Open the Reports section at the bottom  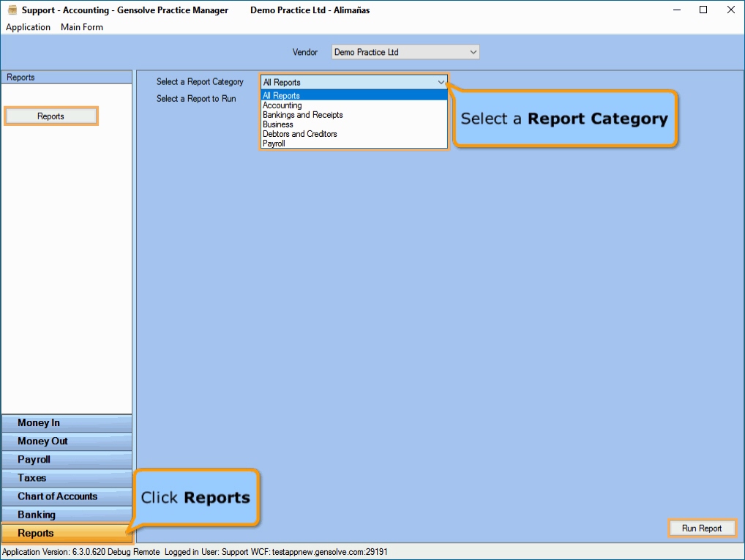[67, 533]
